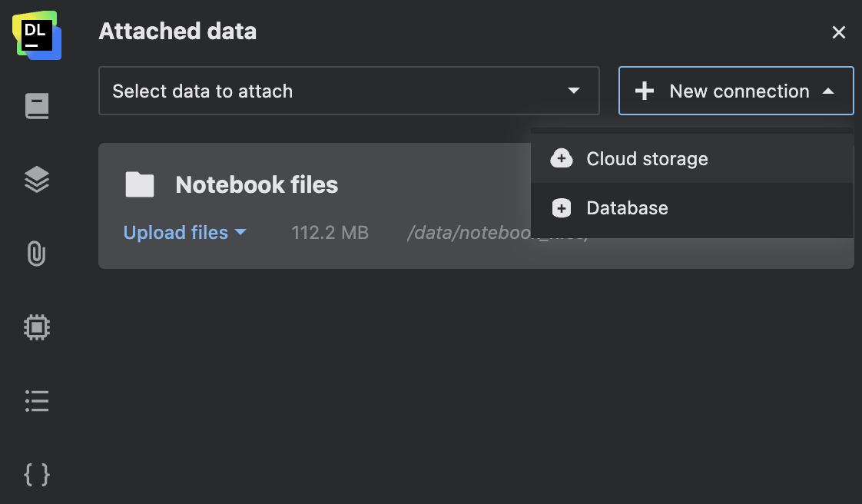Open the attached data paperclip panel
Screen dimensions: 862x504
click(x=36, y=254)
